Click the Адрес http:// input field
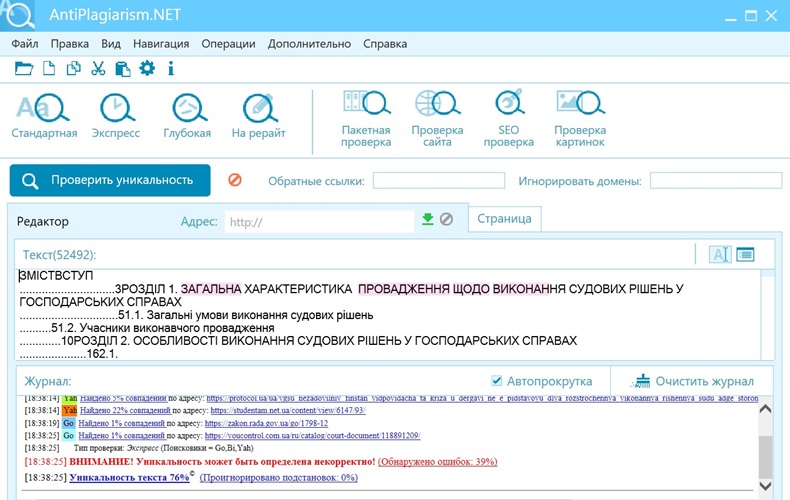 pos(319,222)
